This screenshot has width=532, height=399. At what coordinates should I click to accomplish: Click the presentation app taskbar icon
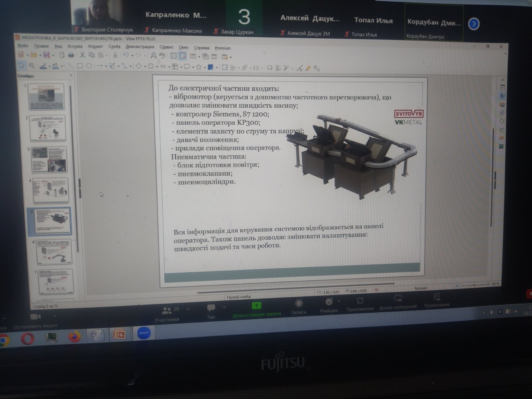pos(119,334)
